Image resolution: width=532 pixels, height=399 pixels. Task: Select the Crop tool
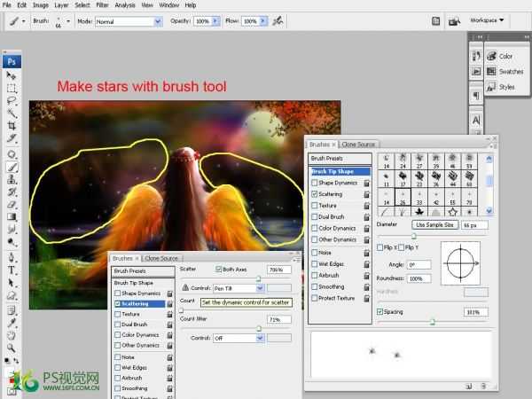pos(12,127)
